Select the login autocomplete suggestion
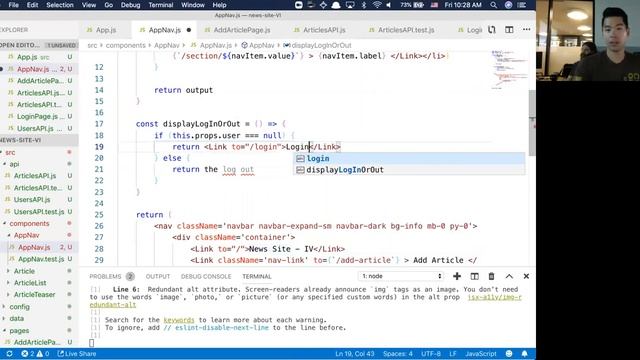Image resolution: width=640 pixels, height=360 pixels. [x=409, y=158]
